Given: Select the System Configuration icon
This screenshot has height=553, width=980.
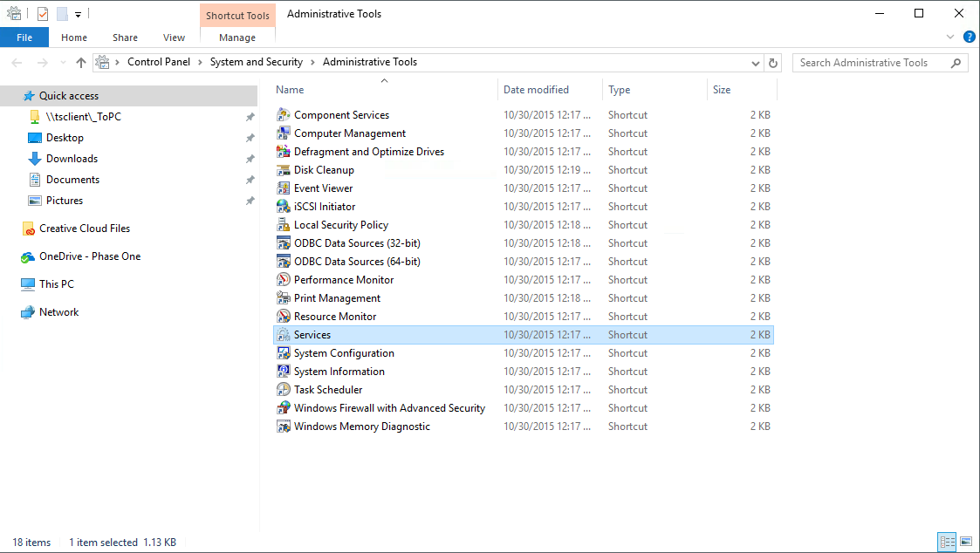Looking at the screenshot, I should (283, 353).
